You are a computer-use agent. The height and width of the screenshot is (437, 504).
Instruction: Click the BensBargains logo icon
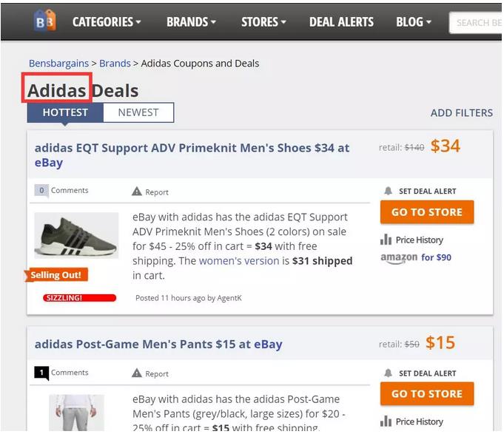point(45,21)
